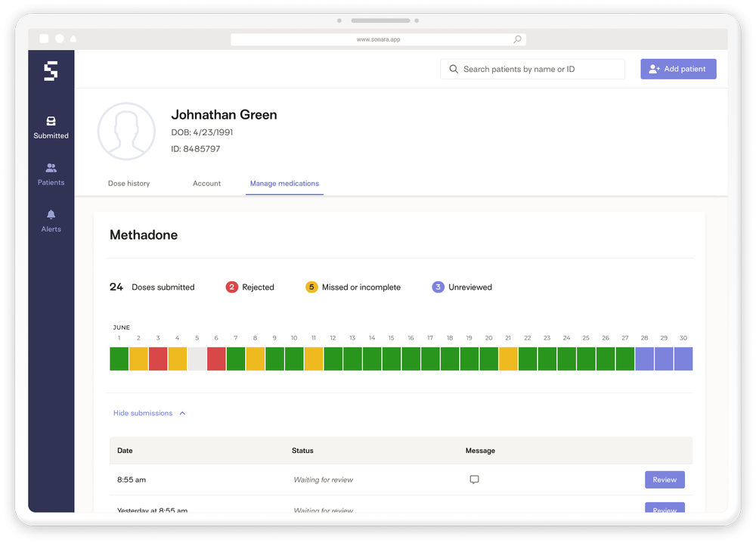
Task: Select the June 5 gray dose block
Action: [x=197, y=358]
